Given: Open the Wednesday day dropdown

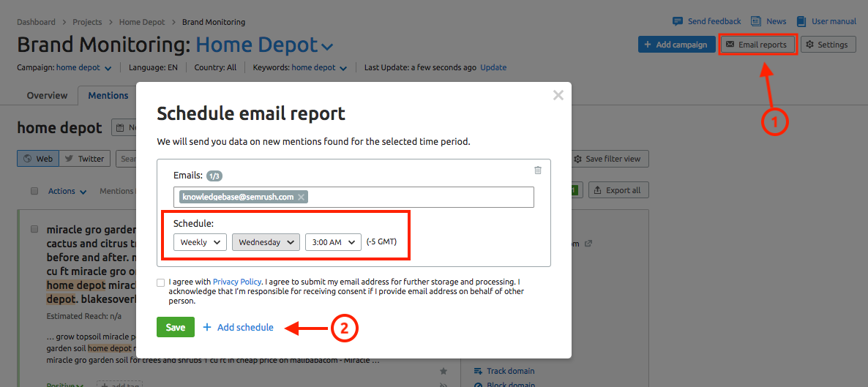Looking at the screenshot, I should 266,242.
